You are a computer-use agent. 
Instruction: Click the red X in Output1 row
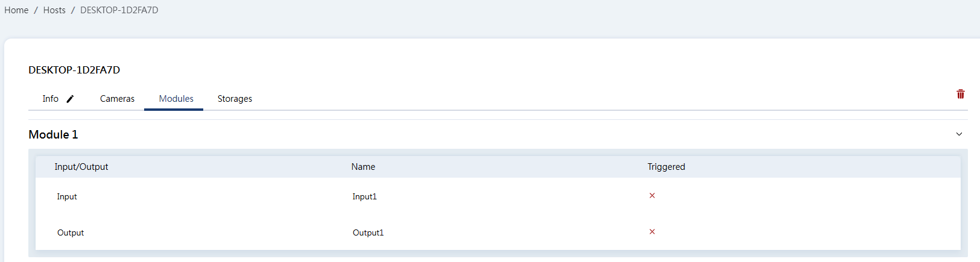pyautogui.click(x=652, y=232)
